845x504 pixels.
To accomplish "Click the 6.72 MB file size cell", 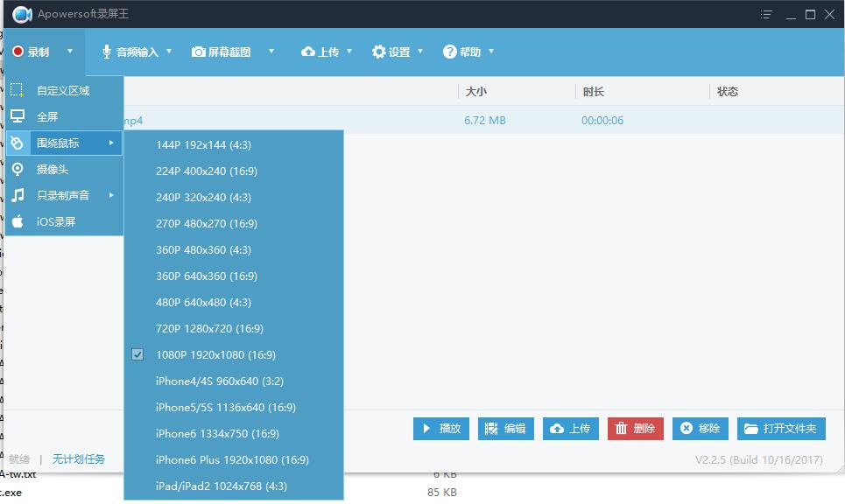I will pos(485,121).
